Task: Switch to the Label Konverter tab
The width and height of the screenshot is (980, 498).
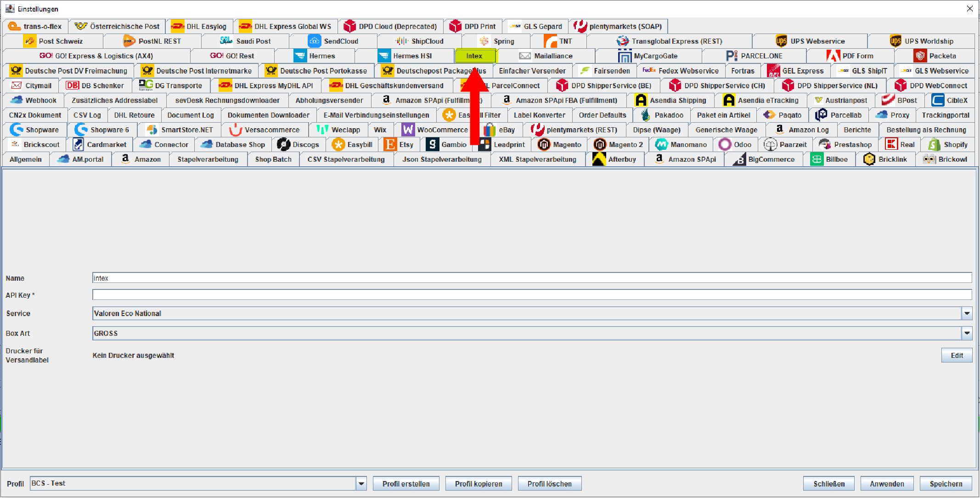Action: [x=540, y=115]
